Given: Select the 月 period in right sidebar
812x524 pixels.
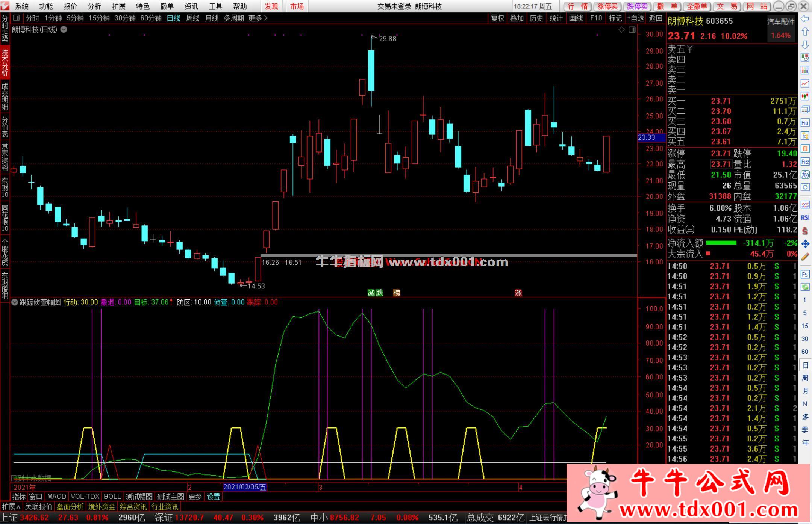Looking at the screenshot, I should pyautogui.click(x=805, y=391).
